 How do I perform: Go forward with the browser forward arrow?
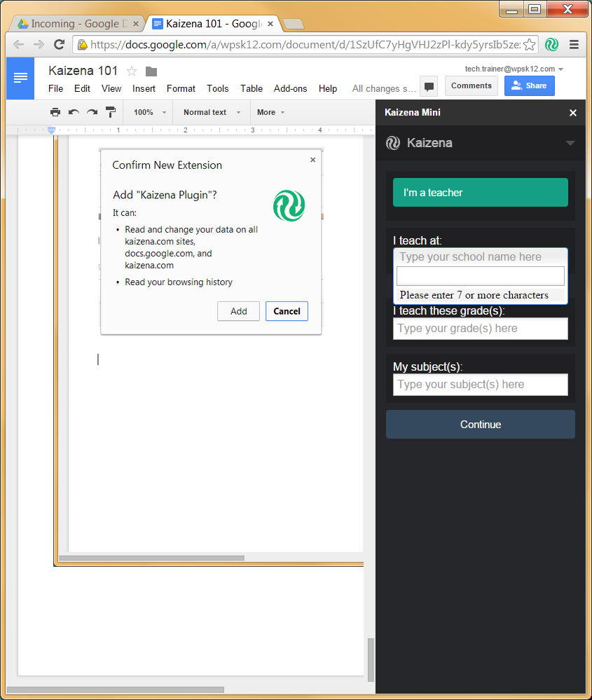[39, 44]
